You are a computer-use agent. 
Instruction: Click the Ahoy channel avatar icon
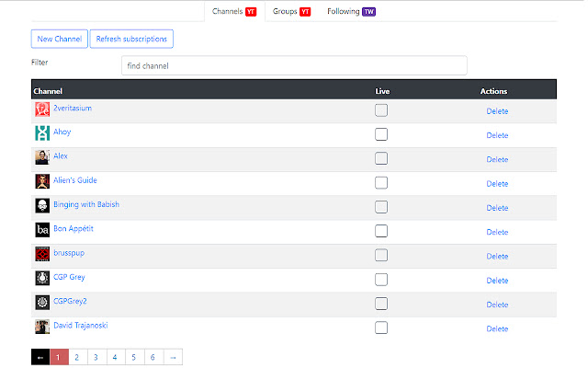click(x=42, y=133)
